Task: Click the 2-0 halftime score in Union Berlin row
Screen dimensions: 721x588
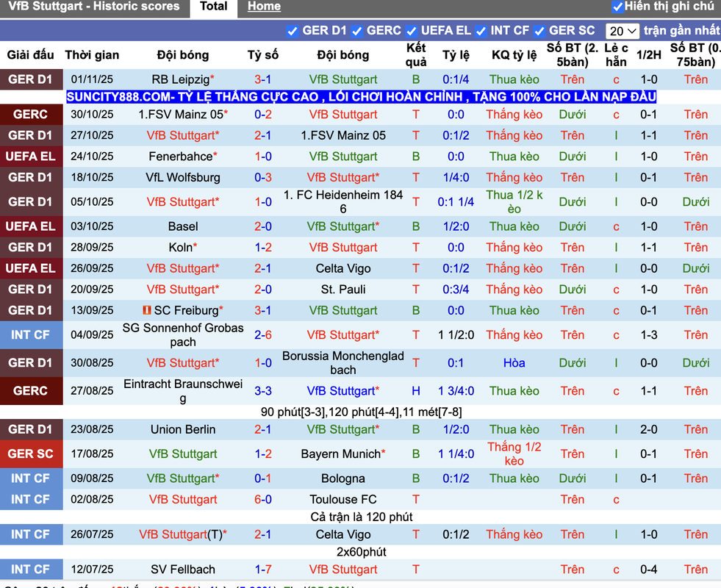Action: pyautogui.click(x=649, y=429)
